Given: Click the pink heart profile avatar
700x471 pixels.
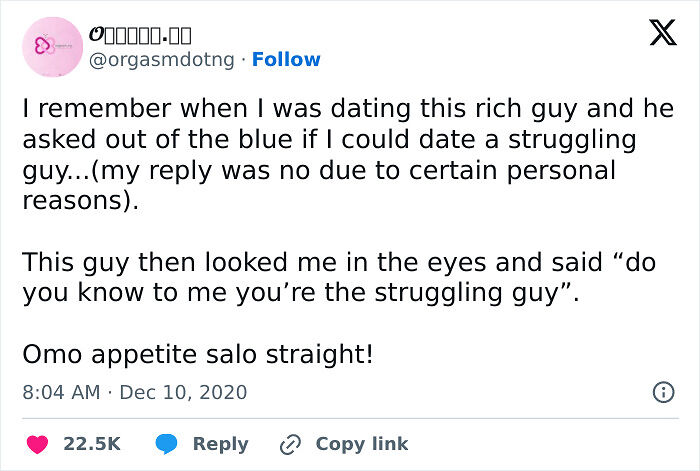Looking at the screenshot, I should (50, 46).
